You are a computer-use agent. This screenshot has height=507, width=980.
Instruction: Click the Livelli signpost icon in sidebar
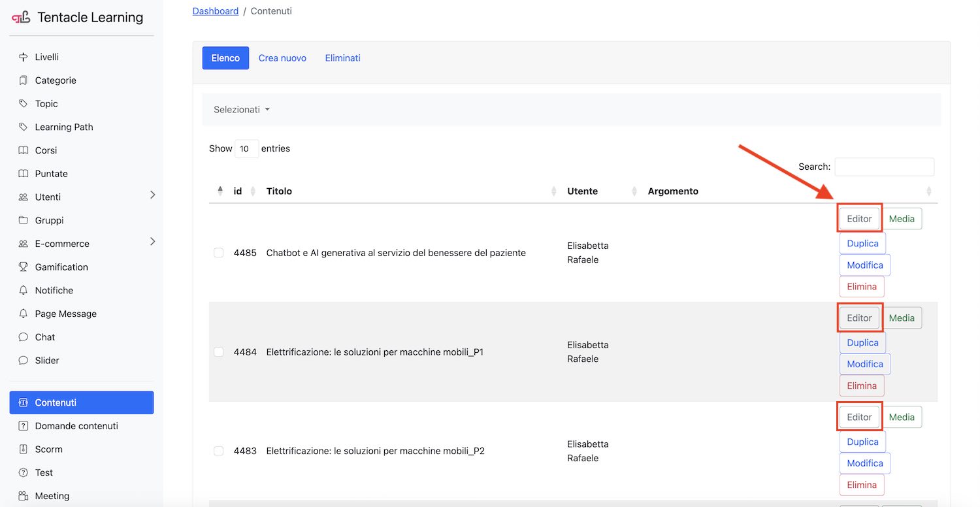click(x=24, y=57)
